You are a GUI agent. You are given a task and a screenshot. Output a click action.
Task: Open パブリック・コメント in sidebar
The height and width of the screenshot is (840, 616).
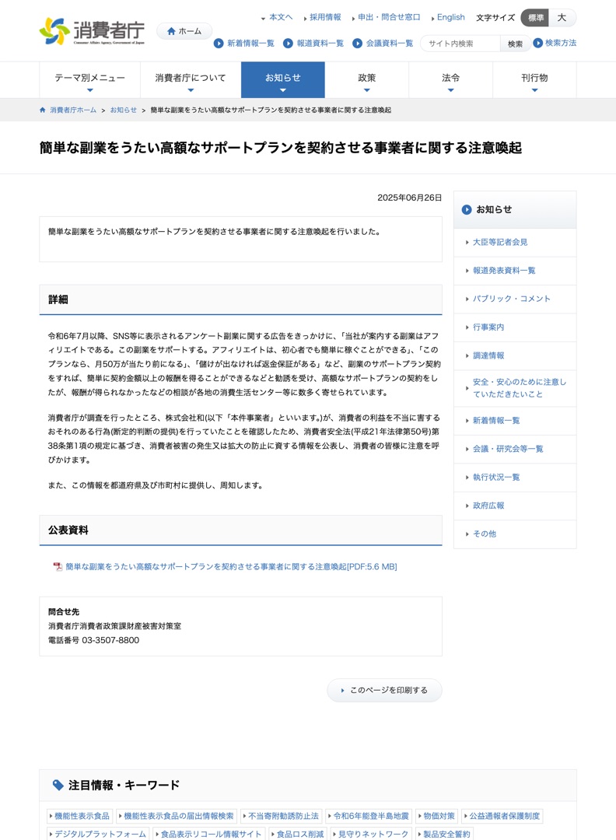512,299
